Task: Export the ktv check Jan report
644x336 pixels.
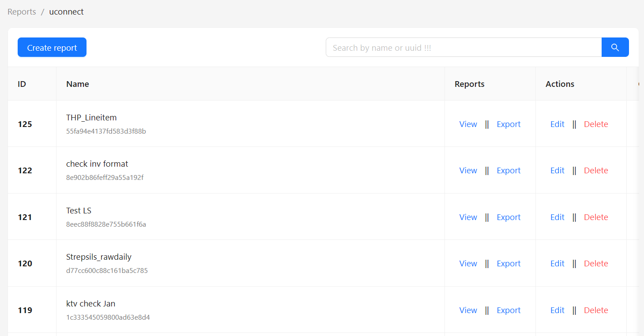Action: click(x=508, y=310)
